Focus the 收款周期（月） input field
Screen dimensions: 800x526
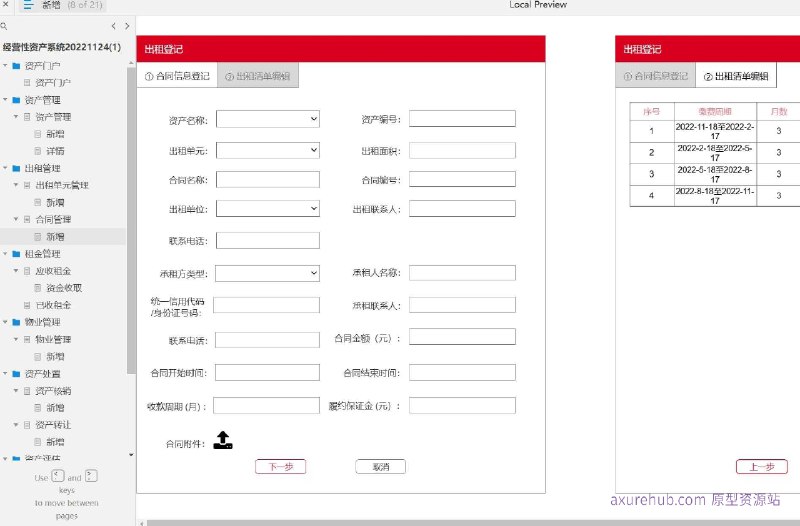(266, 406)
